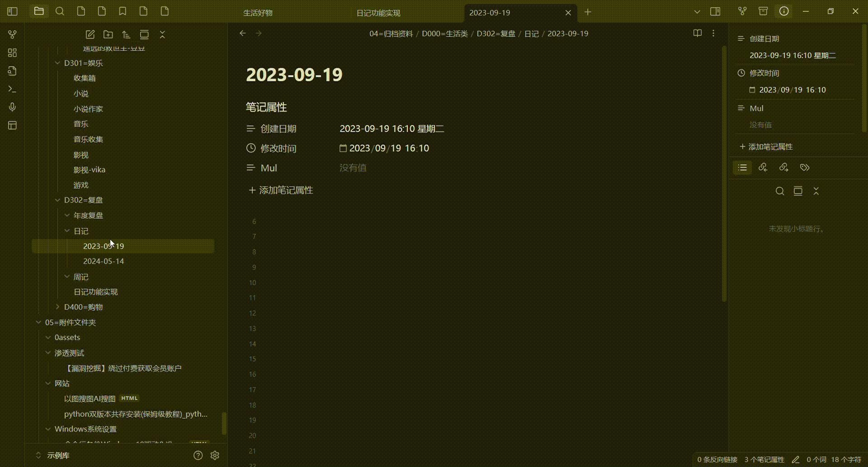
Task: Create a new note from file explorer toolbar
Action: tap(90, 34)
